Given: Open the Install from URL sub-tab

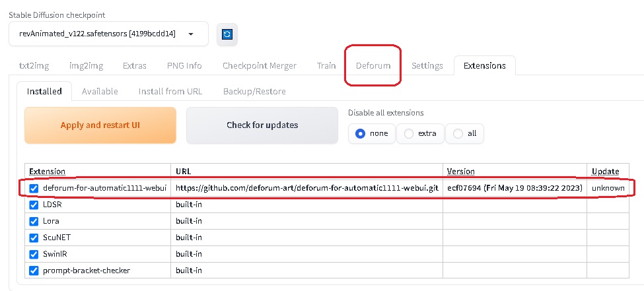Looking at the screenshot, I should pyautogui.click(x=170, y=91).
